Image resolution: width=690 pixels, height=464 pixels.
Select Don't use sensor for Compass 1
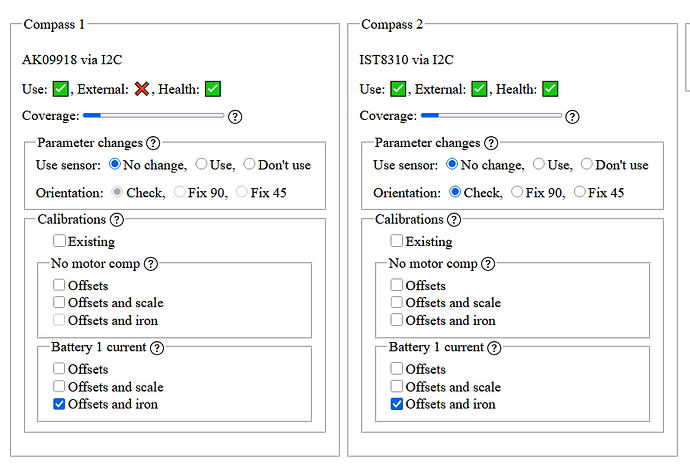tap(249, 164)
